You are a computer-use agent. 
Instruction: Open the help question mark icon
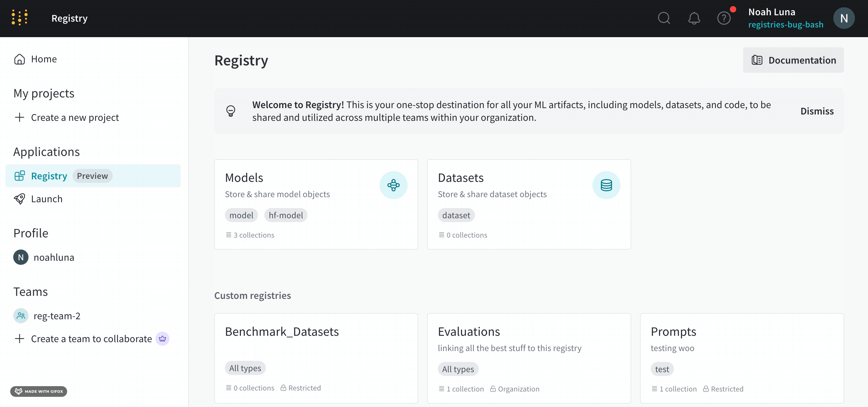724,18
